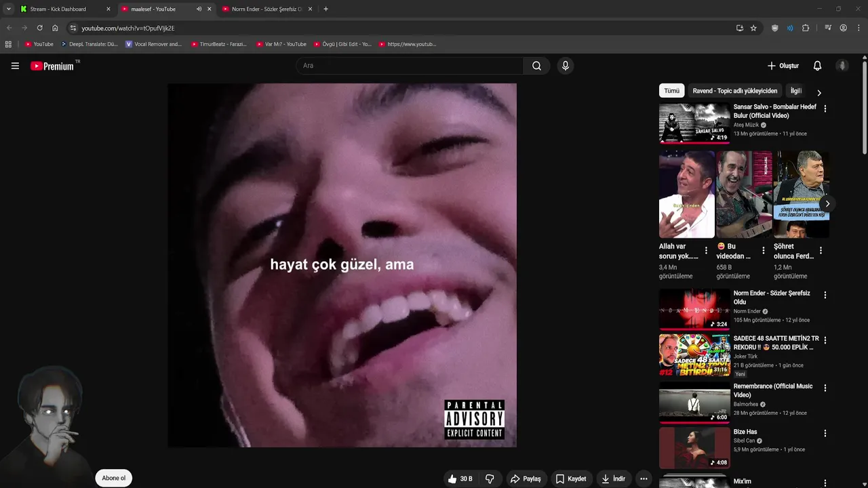Open the tab search dropdown
This screenshot has height=488, width=868.
(x=8, y=9)
